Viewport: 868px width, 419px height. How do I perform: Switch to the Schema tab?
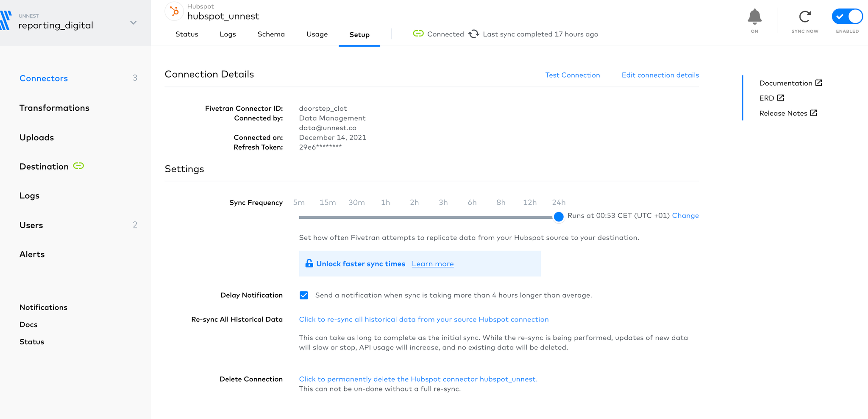coord(271,34)
